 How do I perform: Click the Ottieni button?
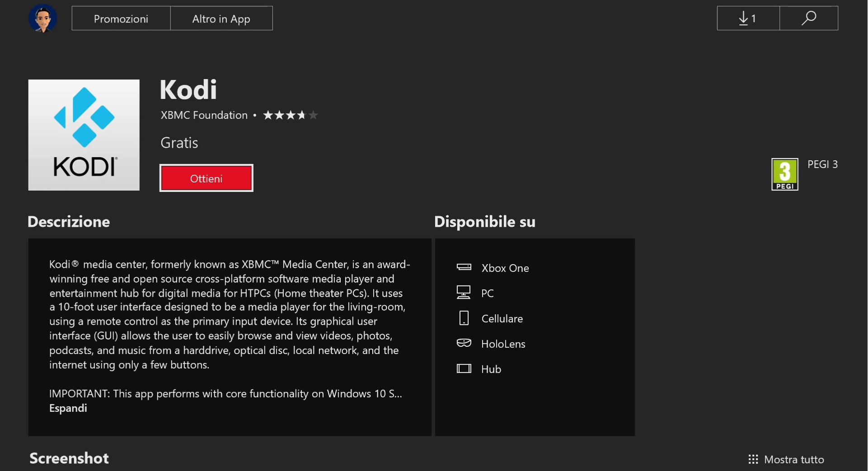pos(206,178)
